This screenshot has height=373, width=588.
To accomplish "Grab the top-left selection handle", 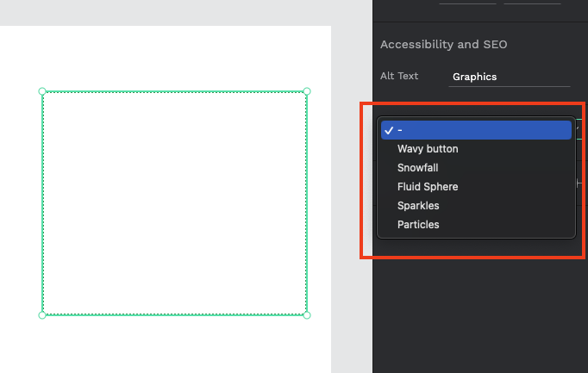I will point(42,91).
